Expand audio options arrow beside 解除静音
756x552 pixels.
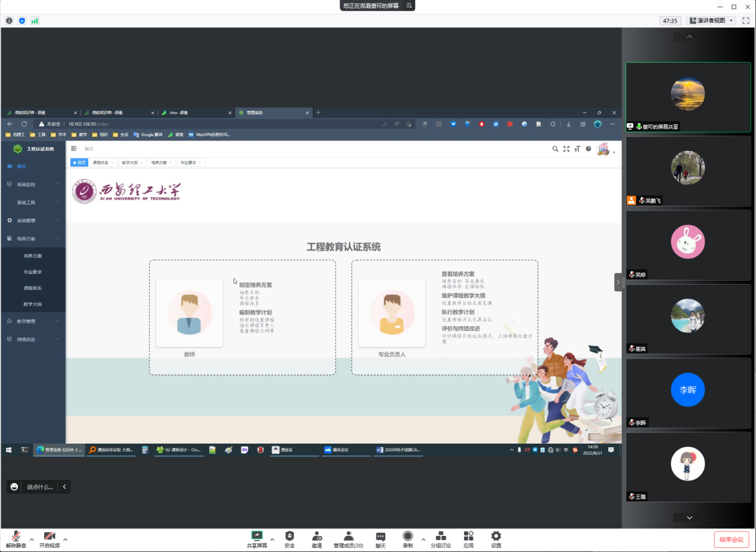(32, 539)
